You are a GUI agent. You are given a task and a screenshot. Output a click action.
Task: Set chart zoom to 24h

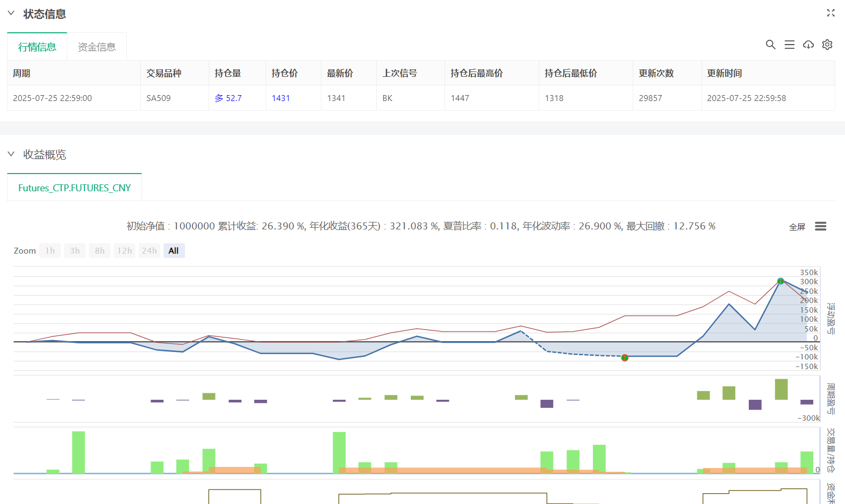pos(149,250)
